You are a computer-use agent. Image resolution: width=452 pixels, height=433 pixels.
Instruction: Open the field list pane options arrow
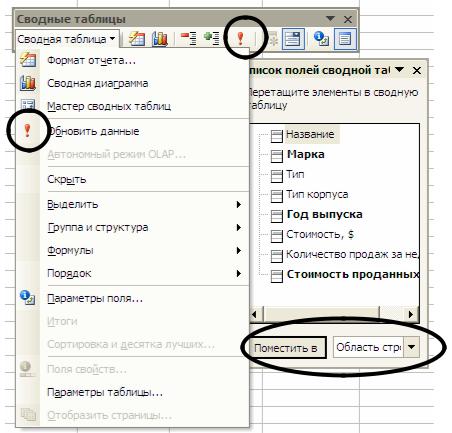[399, 70]
